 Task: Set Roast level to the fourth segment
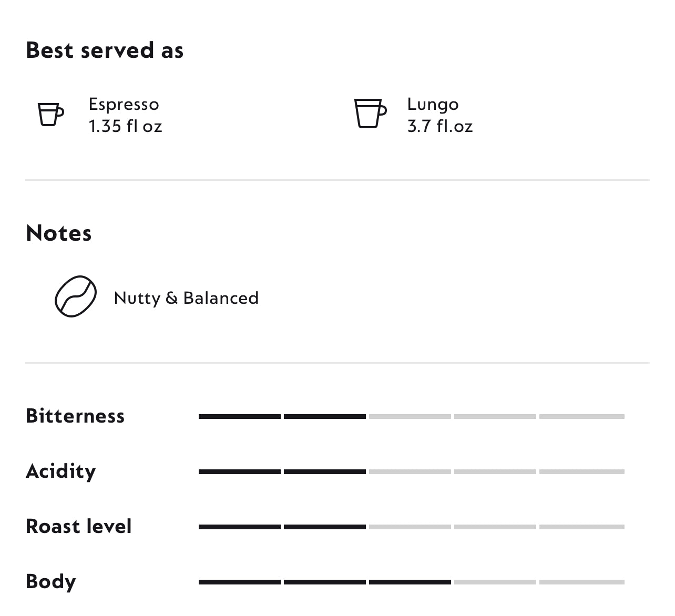(495, 527)
